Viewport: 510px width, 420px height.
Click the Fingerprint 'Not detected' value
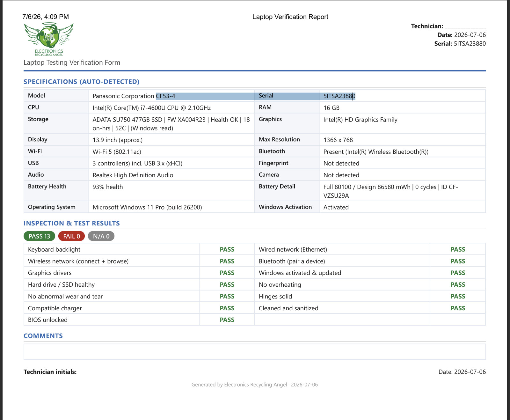tap(341, 163)
